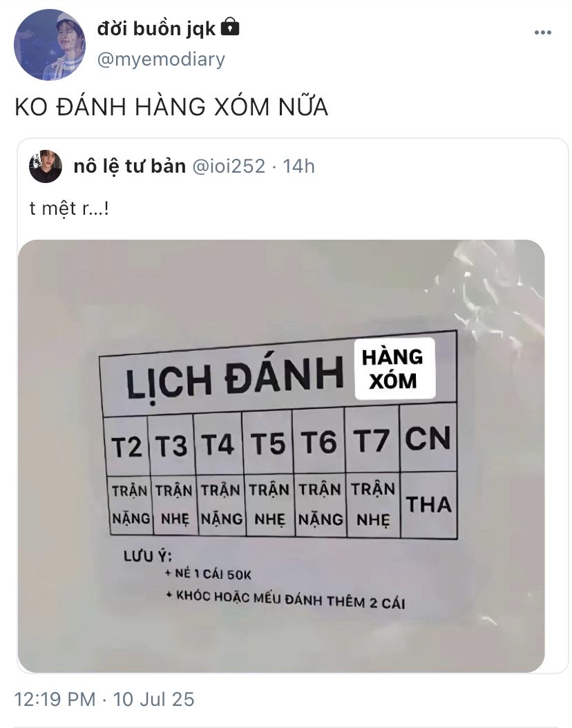Image resolution: width=572 pixels, height=728 pixels.
Task: Open the quoted tweet's 14h timestamp
Action: click(298, 166)
